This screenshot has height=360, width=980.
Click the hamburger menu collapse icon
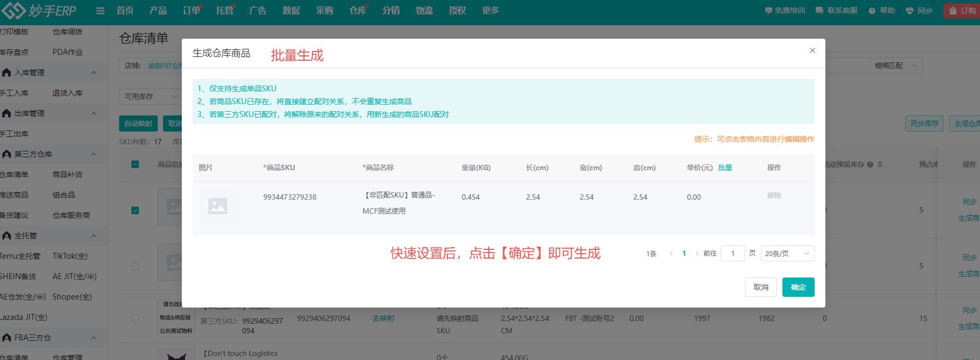(100, 10)
